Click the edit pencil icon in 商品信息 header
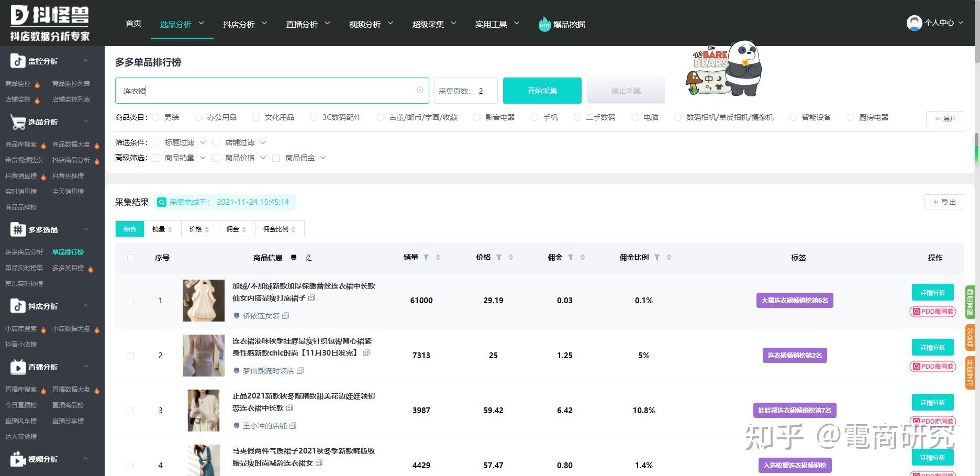Screen dimensions: 980x476 coord(308,258)
